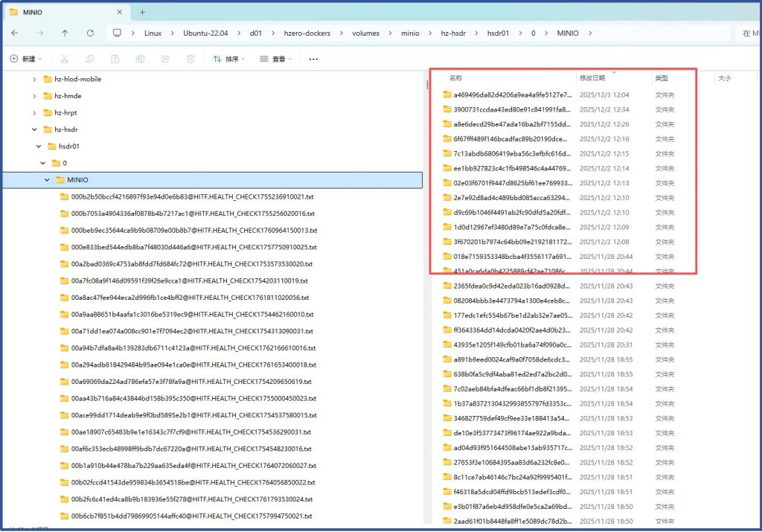This screenshot has width=762, height=532.
Task: Expand the hz-hlod-mobile tree folder
Action: [x=34, y=79]
